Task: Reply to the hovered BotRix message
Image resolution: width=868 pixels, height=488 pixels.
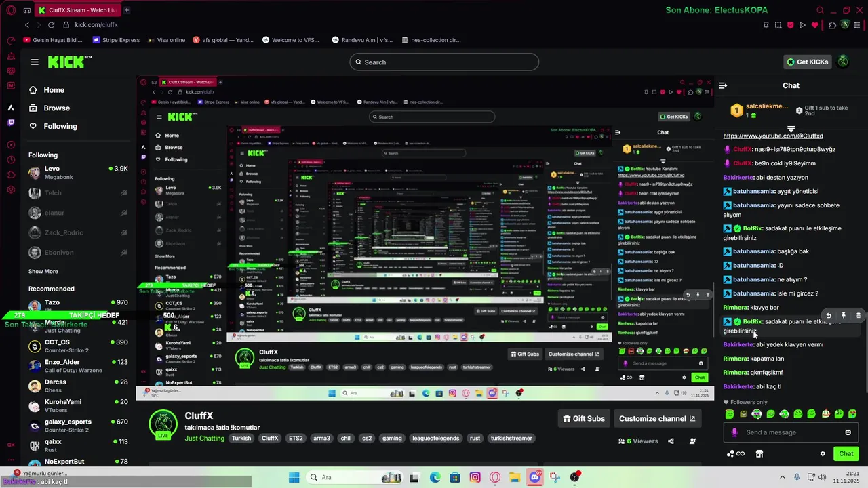Action: pos(828,316)
